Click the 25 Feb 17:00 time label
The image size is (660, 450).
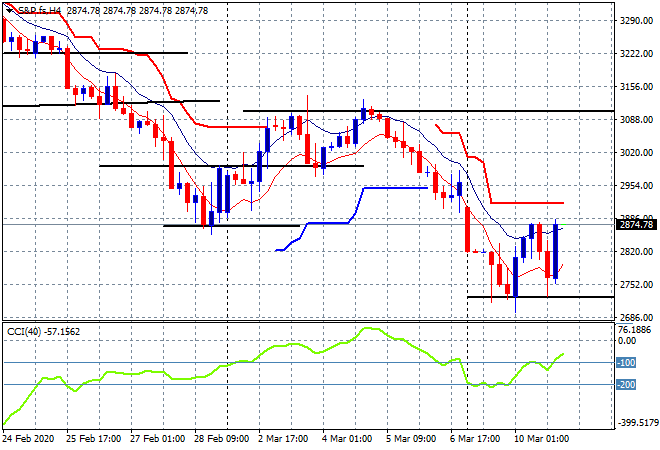93,439
